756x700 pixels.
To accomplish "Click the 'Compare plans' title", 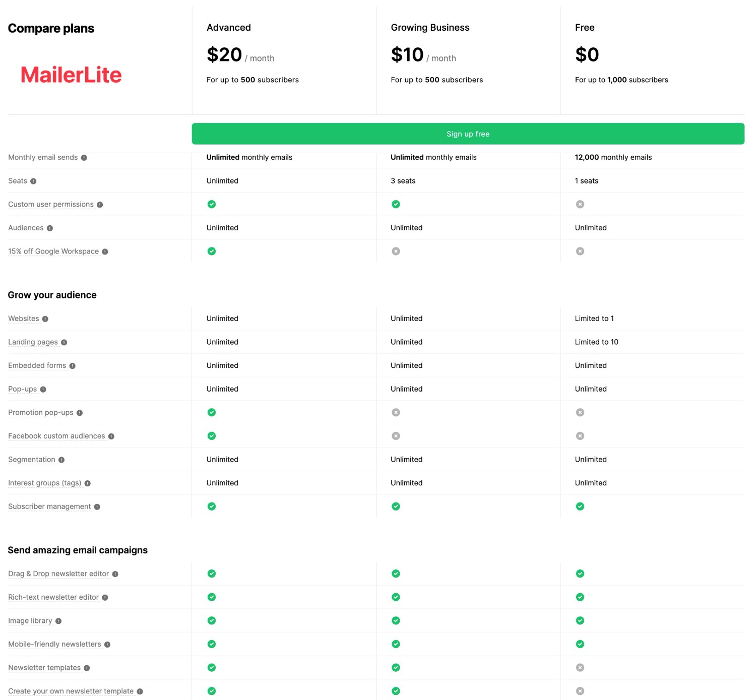I will coord(51,29).
